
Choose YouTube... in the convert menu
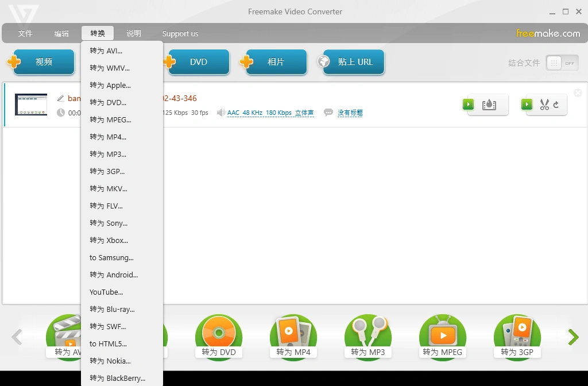tap(106, 292)
